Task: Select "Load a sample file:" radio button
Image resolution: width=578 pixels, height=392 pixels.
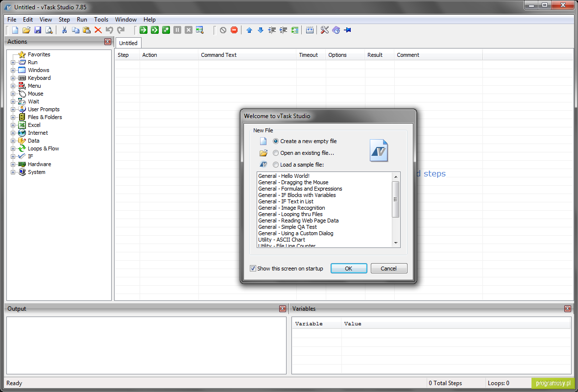Action: tap(276, 165)
